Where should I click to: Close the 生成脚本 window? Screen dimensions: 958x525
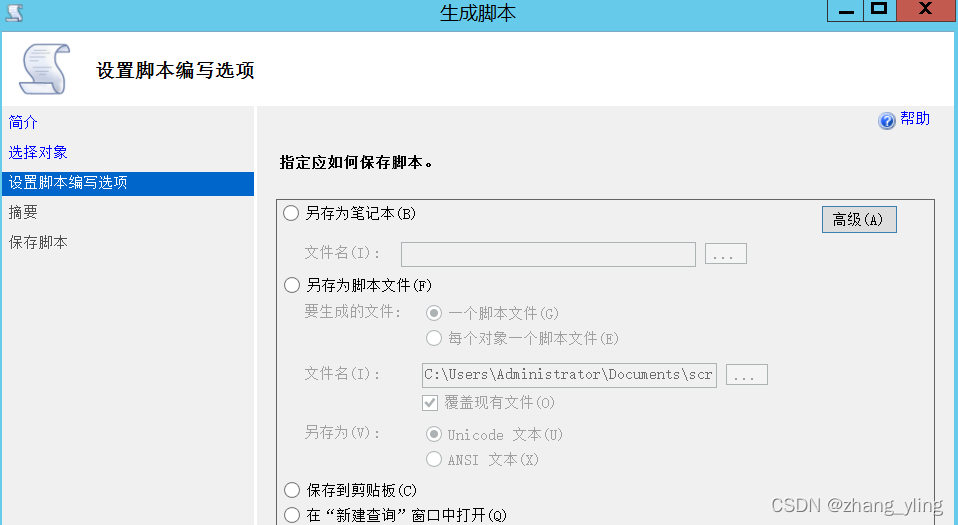[926, 11]
